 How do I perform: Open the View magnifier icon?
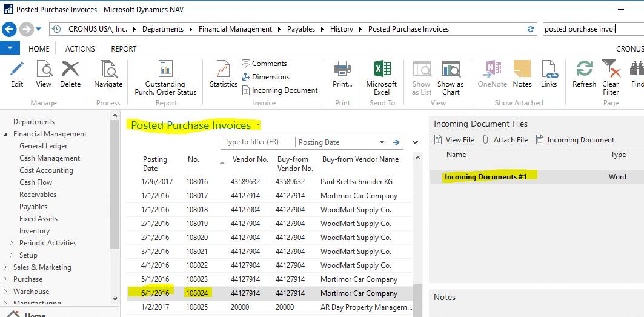44,69
